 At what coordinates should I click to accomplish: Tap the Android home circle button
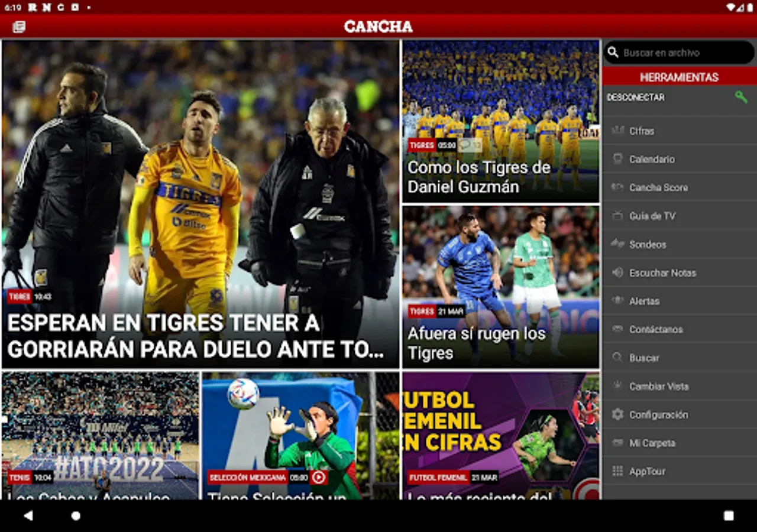[x=76, y=515]
